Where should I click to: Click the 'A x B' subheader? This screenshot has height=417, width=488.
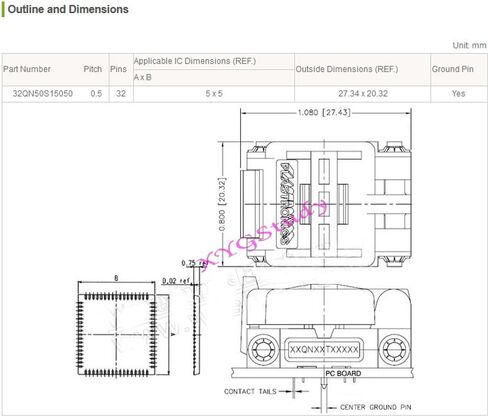143,77
